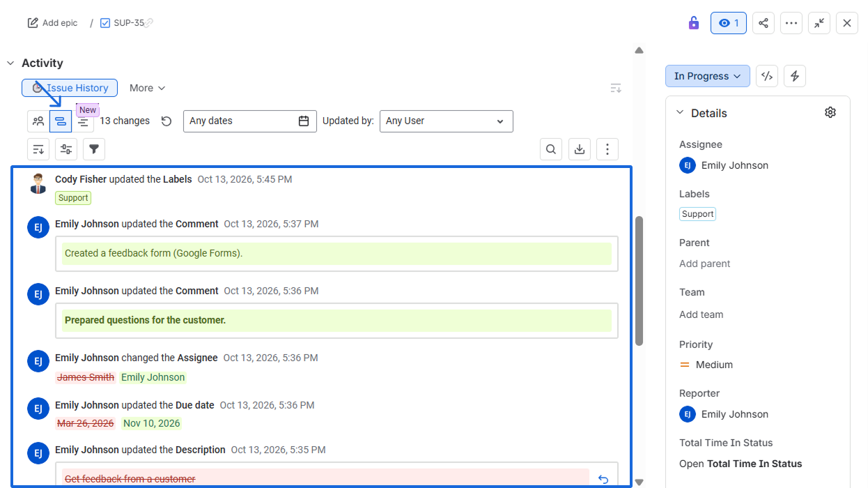Share the issue via share icon
Viewport: 868px width, 488px height.
point(764,23)
